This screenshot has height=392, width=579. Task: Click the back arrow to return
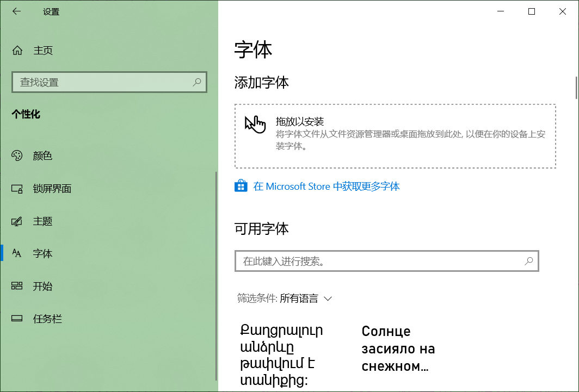[16, 11]
